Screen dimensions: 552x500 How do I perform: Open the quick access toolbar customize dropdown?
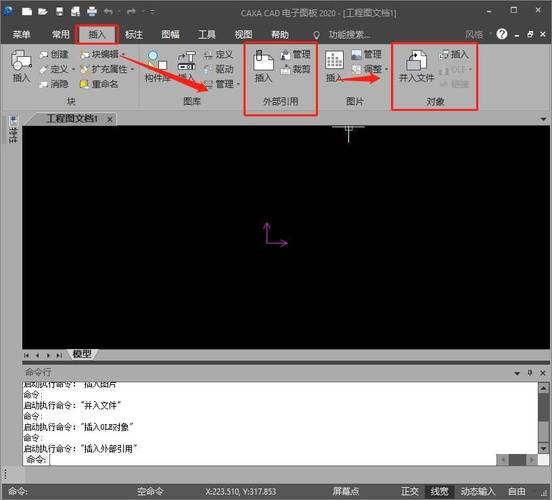(x=152, y=12)
